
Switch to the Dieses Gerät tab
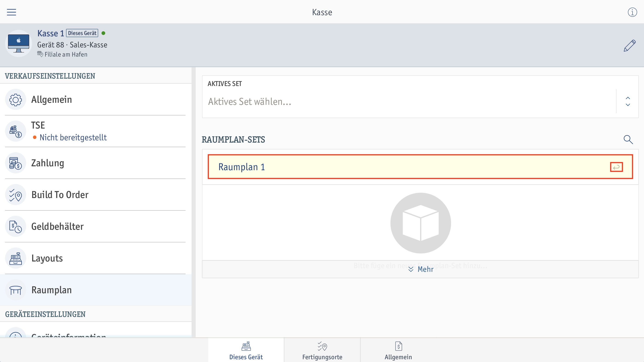(x=246, y=350)
